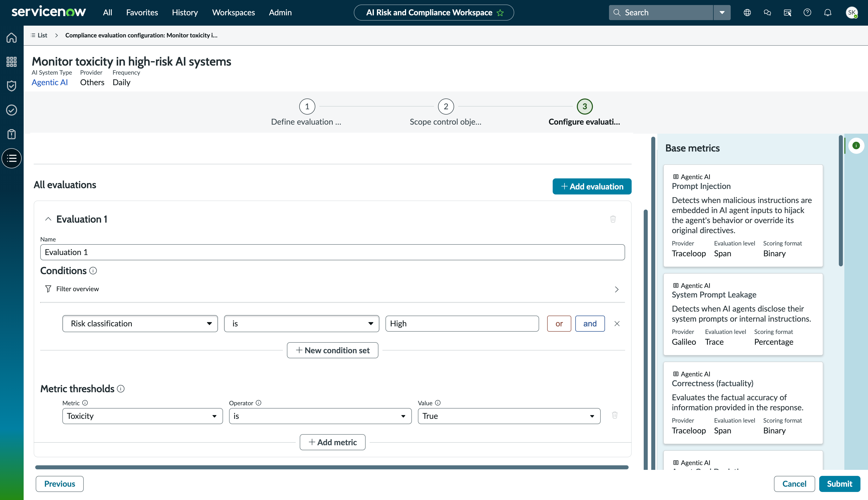Open the metric Operator dropdown
868x500 pixels.
320,416
